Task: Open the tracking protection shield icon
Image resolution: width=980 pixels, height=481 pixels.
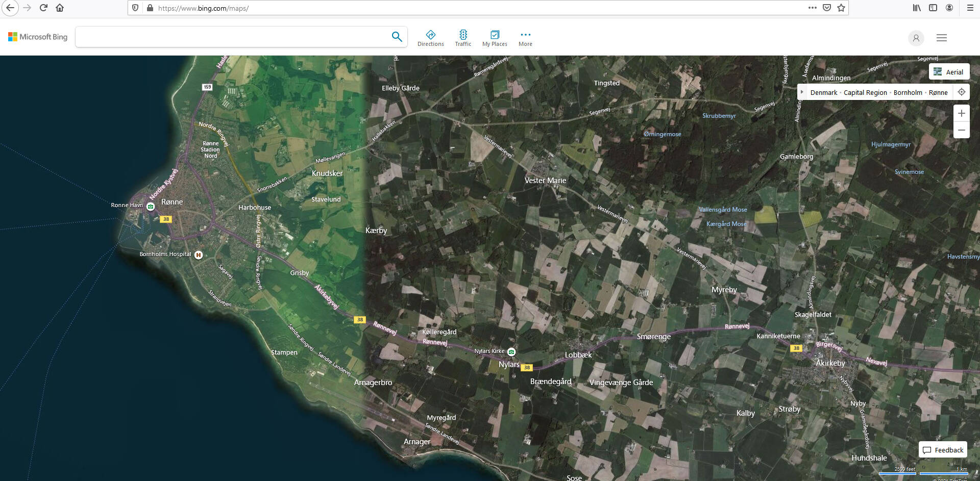Action: click(135, 8)
